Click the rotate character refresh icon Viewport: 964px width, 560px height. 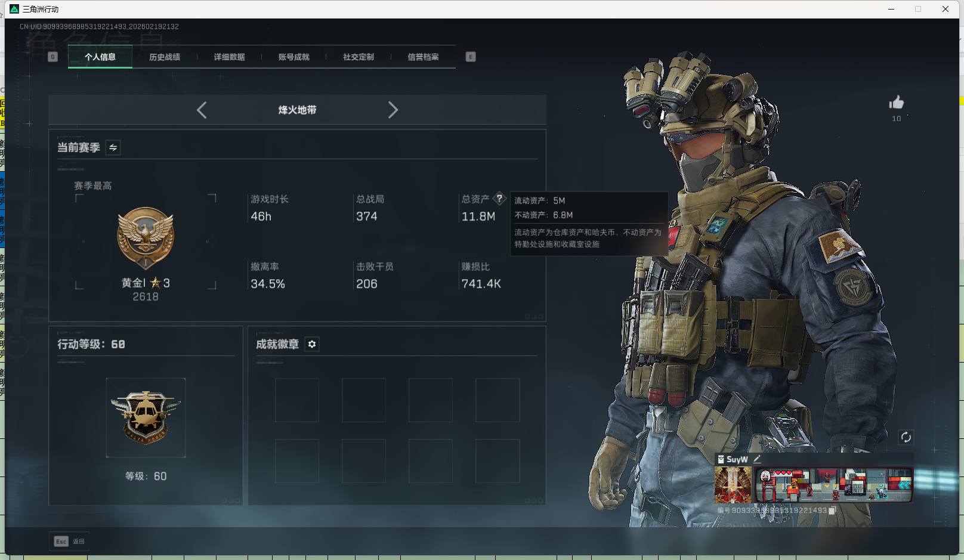click(906, 437)
